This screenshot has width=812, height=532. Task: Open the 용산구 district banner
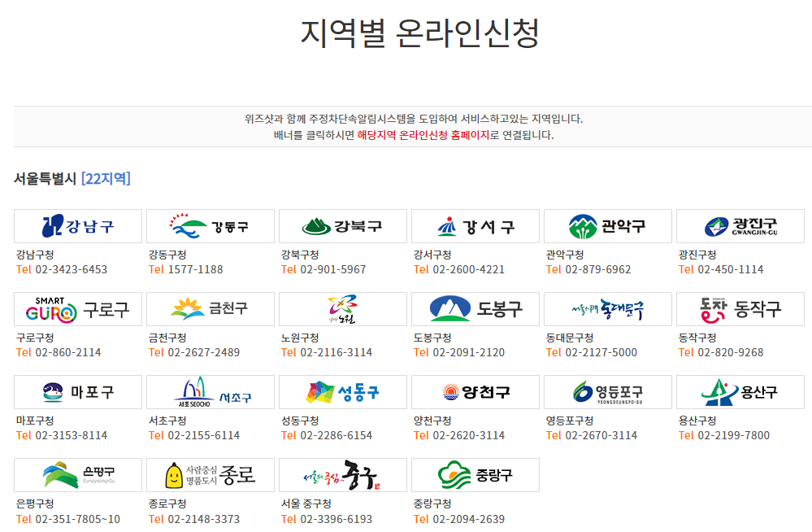coord(740,392)
